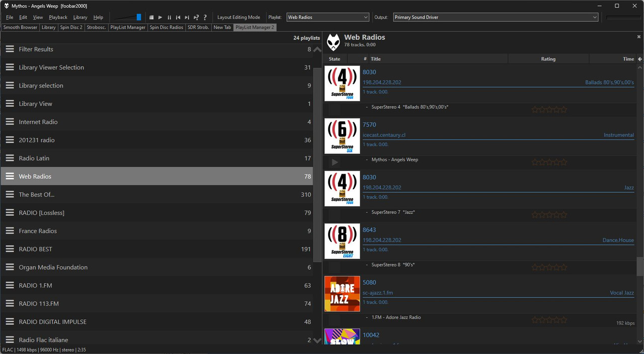The width and height of the screenshot is (644, 354).
Task: Click the State column header
Action: [x=335, y=59]
